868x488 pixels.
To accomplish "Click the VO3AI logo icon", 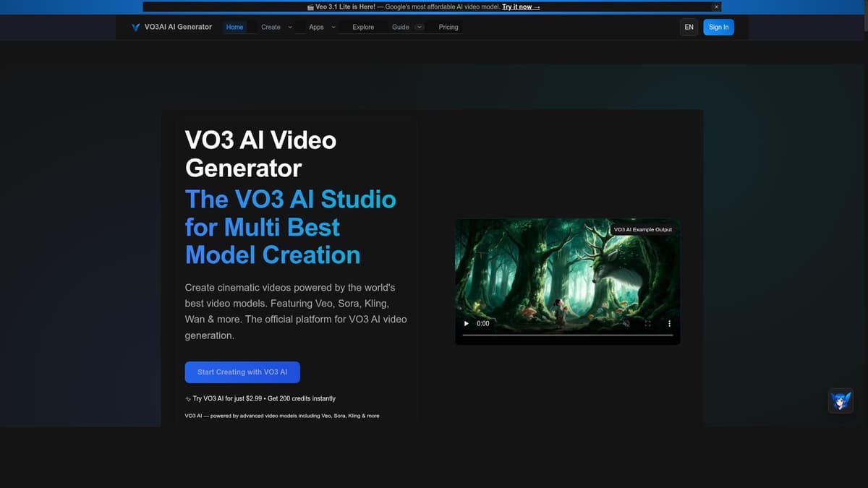I will pyautogui.click(x=135, y=27).
